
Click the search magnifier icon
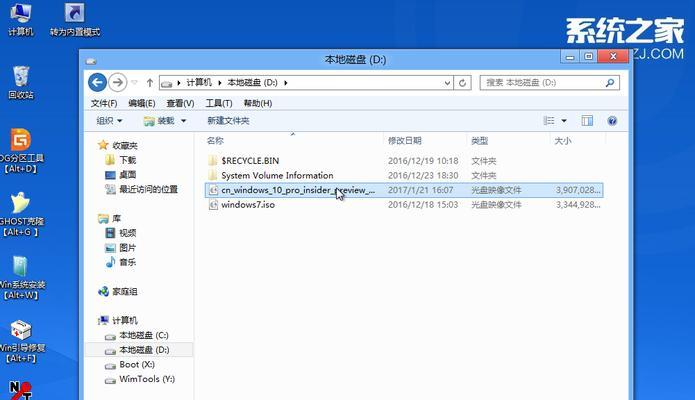610,82
